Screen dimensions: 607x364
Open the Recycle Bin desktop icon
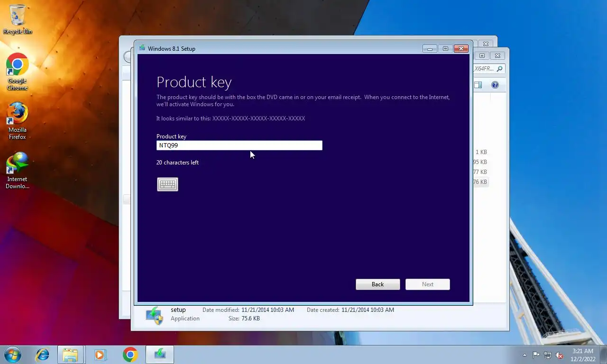coord(18,19)
